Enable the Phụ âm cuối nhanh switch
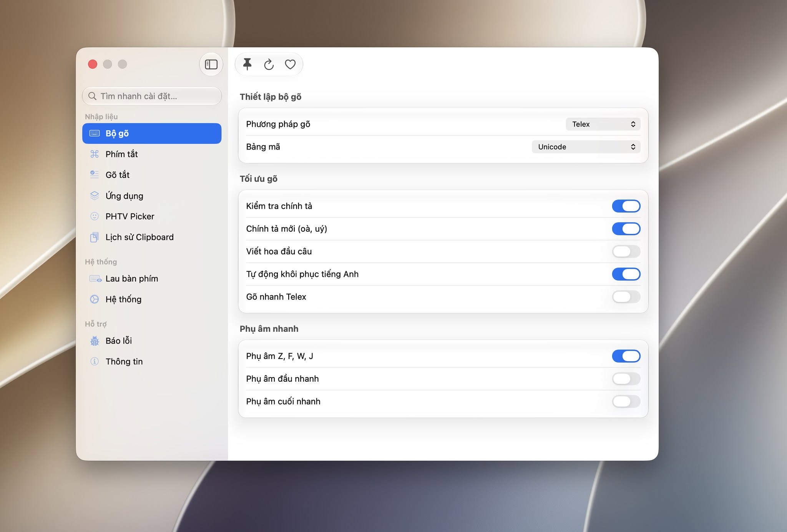Viewport: 787px width, 532px height. click(626, 401)
